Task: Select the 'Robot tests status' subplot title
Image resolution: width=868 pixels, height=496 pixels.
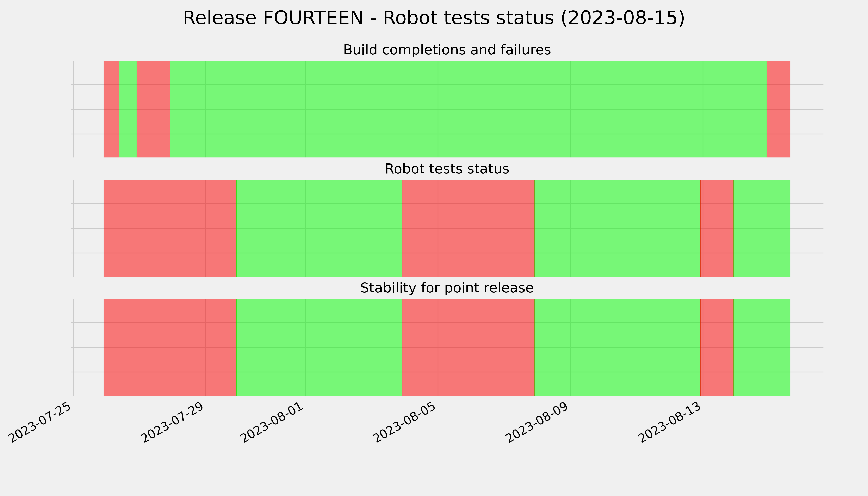Action: [x=447, y=169]
